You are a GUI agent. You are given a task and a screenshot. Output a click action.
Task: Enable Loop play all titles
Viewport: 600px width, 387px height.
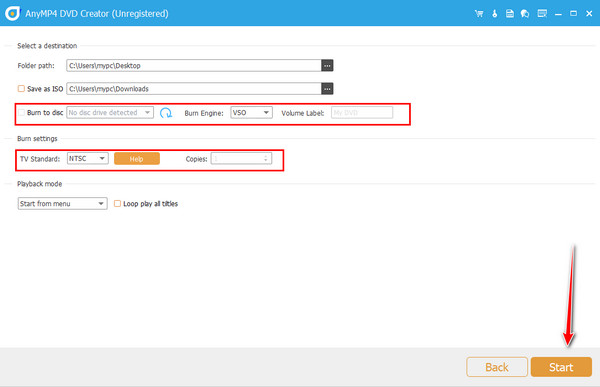point(117,204)
